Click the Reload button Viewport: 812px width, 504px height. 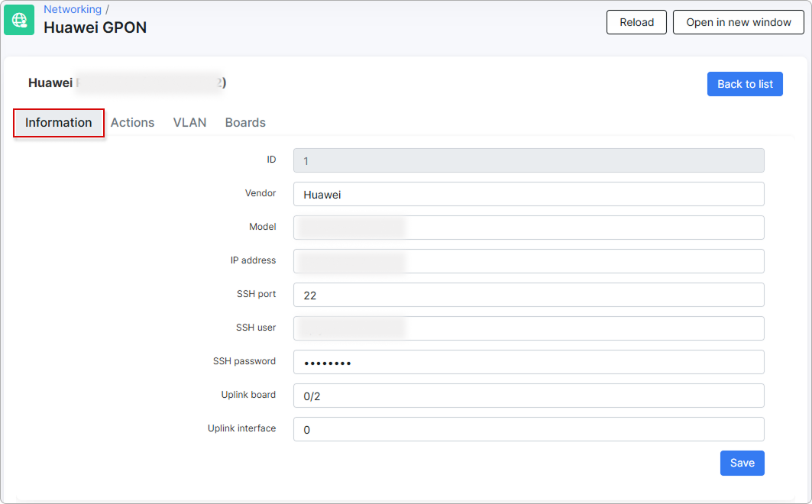click(636, 22)
